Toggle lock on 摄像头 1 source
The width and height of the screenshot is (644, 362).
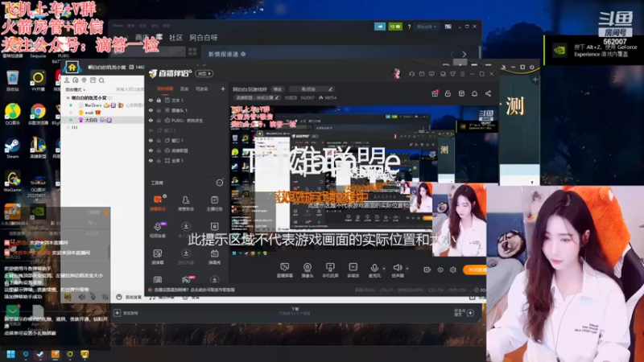point(159,110)
